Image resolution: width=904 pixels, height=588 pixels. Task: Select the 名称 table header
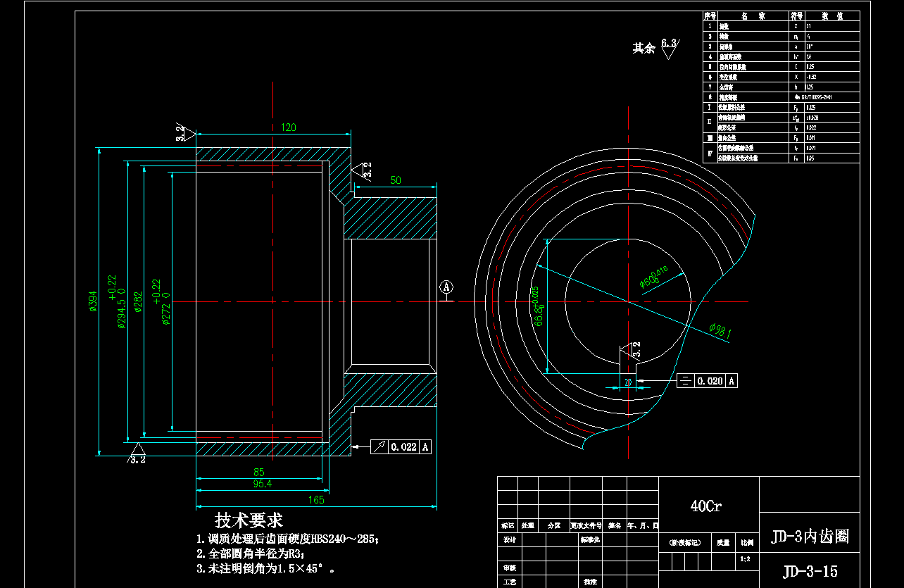753,15
